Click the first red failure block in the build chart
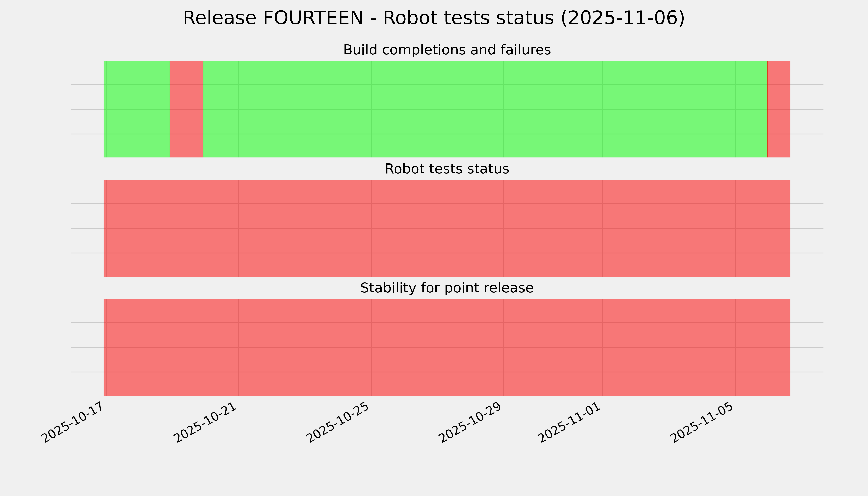Viewport: 868px width, 496px height. point(186,109)
